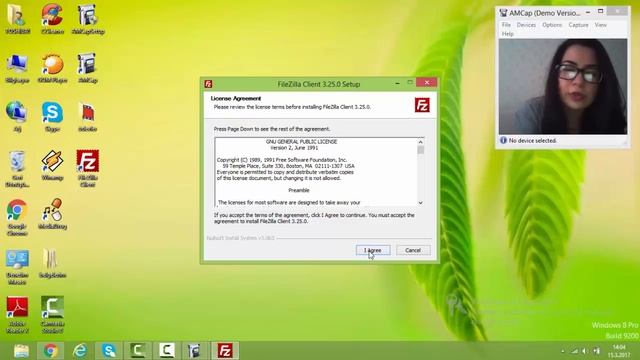
Task: Select the music-and-mouse desktop shortcut
Action: tap(52, 214)
